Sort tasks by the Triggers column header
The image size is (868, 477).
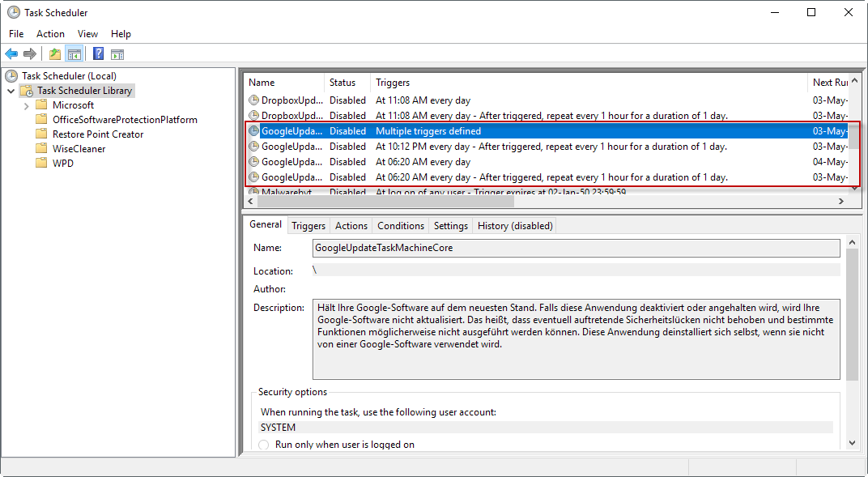click(x=589, y=83)
